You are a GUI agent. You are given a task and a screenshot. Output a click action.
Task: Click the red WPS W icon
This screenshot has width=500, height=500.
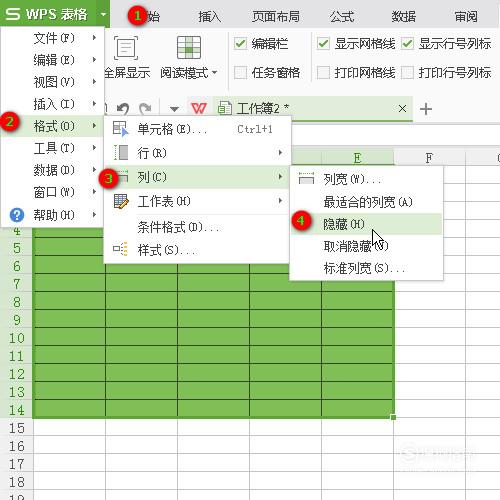click(x=199, y=108)
